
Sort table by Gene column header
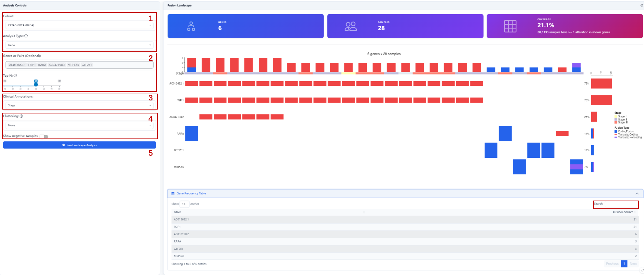(177, 212)
